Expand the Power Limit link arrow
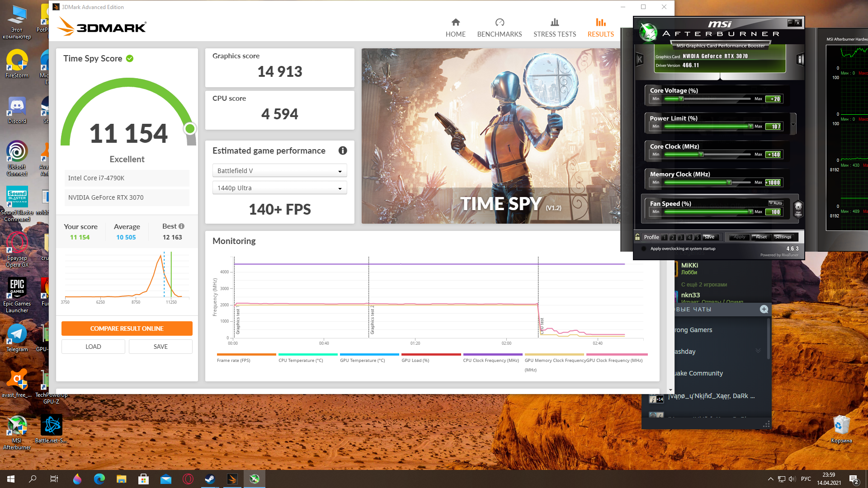868x488 pixels. point(793,124)
